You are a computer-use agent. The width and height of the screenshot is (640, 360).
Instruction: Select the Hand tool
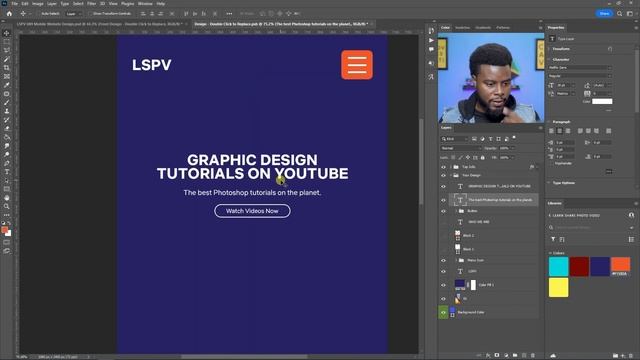coord(7,198)
